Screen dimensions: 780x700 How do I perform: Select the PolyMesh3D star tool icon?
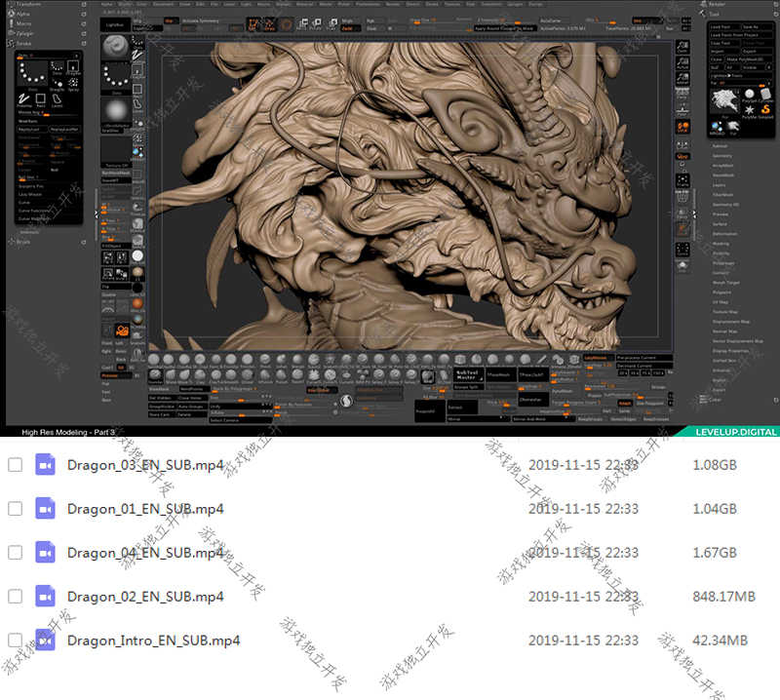tap(750, 110)
